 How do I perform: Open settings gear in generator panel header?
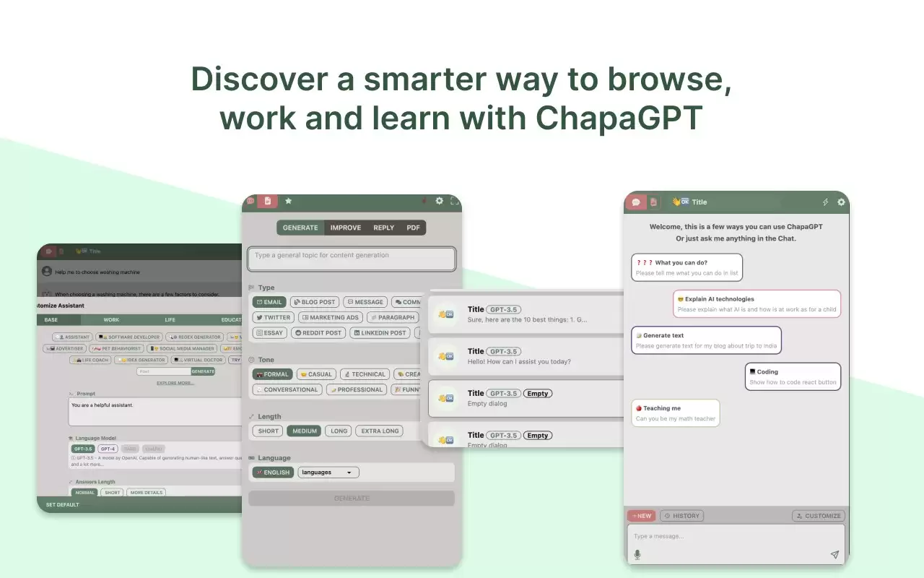coord(439,201)
